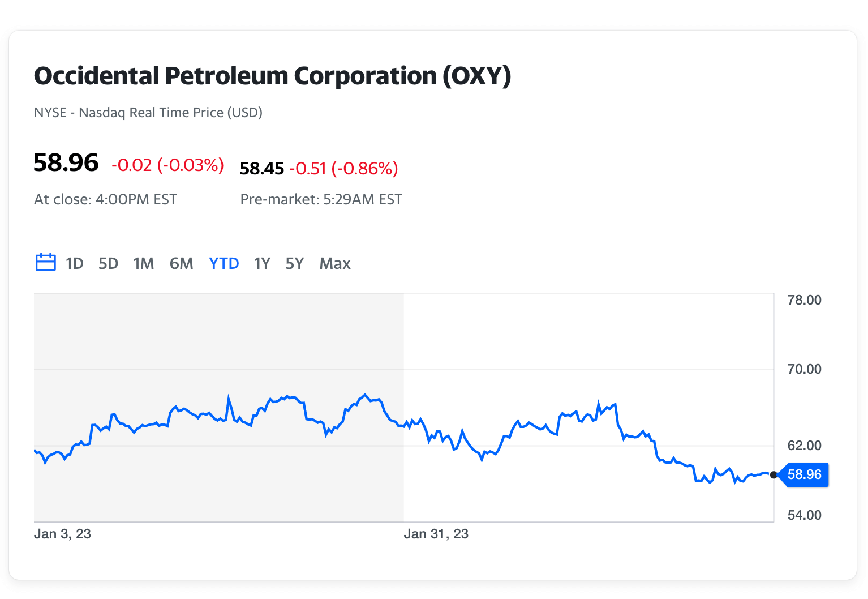The image size is (868, 599).
Task: Show the 5Y price history
Action: (295, 263)
